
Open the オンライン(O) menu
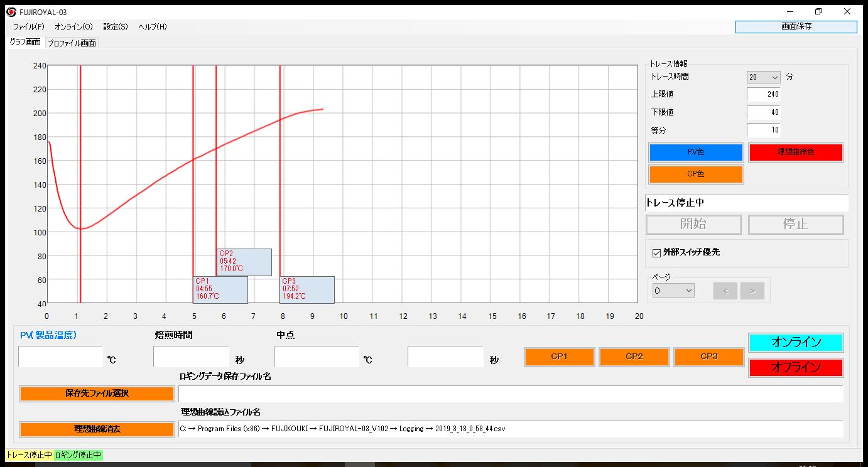pos(73,27)
